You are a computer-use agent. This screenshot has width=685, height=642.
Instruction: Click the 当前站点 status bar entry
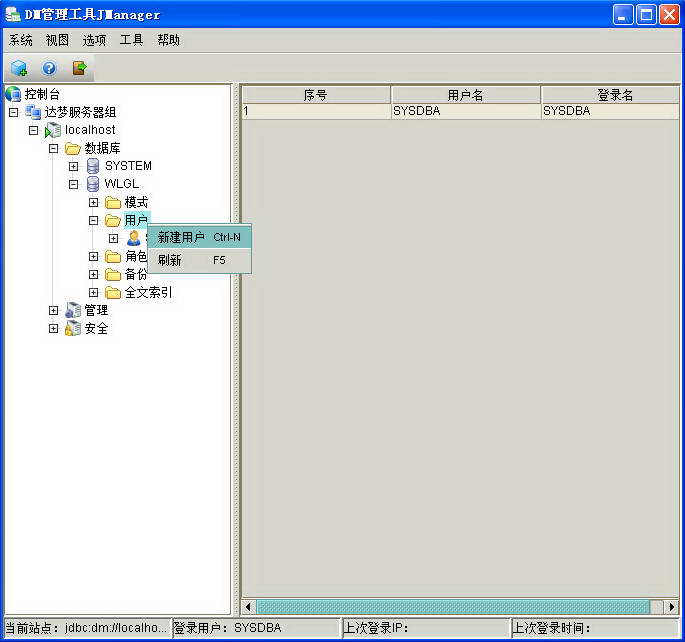click(x=87, y=628)
